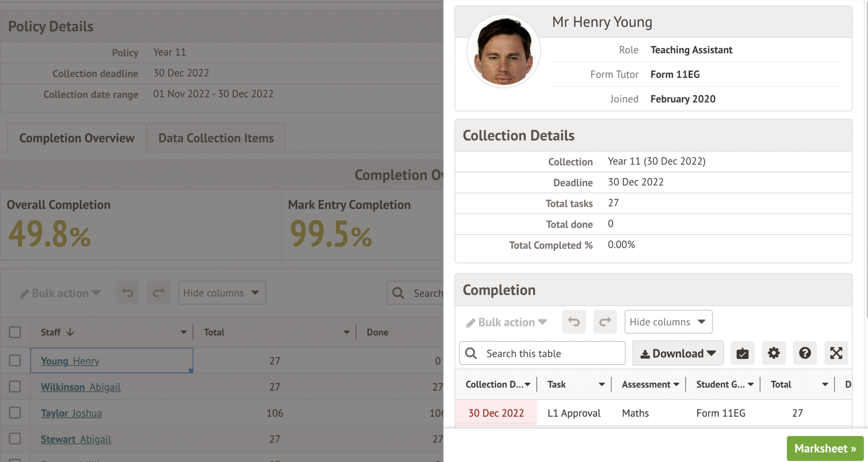Open table settings gear icon
This screenshot has width=868, height=462.
(773, 353)
